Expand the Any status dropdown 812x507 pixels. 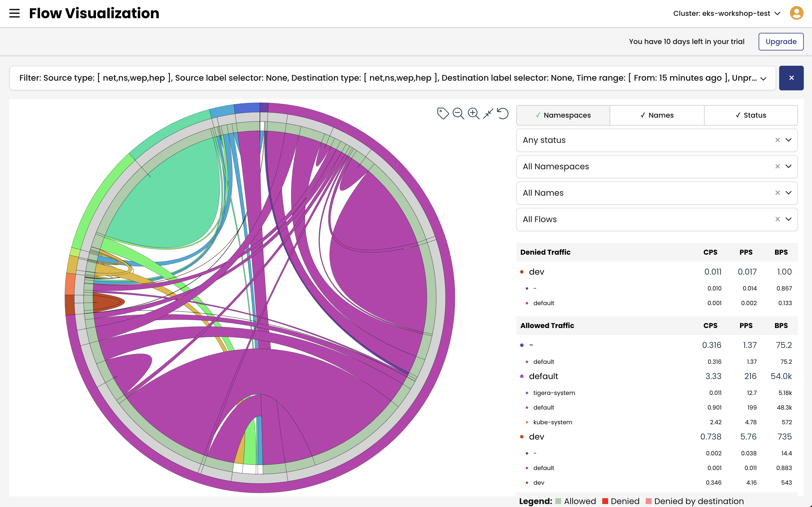point(789,140)
